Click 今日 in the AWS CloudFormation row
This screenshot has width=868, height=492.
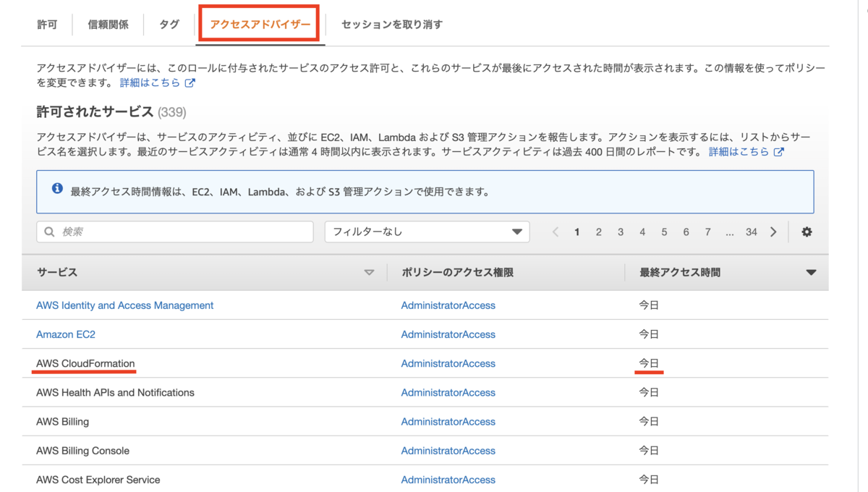coord(649,363)
